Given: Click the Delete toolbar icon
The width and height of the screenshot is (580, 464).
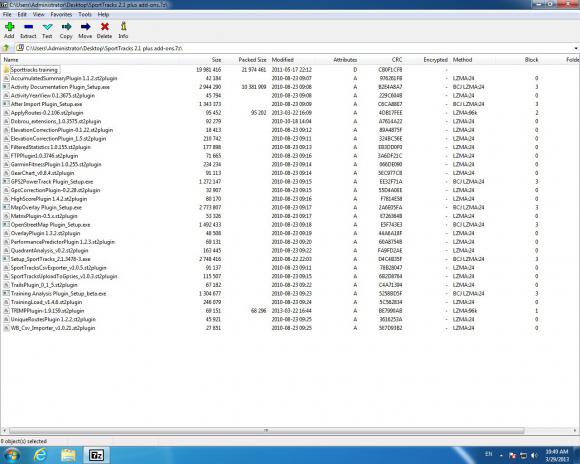Looking at the screenshot, I should point(105,27).
